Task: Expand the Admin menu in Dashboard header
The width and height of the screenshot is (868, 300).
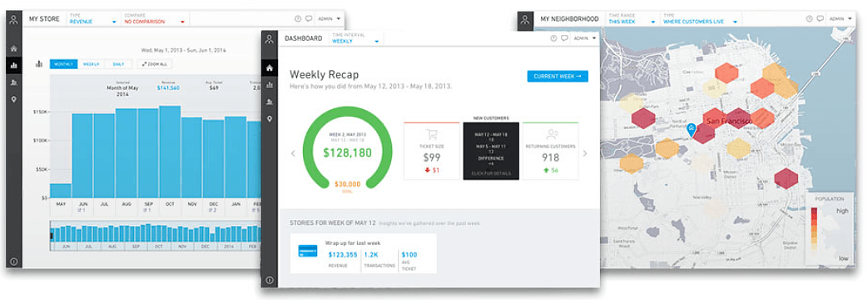Action: coord(584,38)
